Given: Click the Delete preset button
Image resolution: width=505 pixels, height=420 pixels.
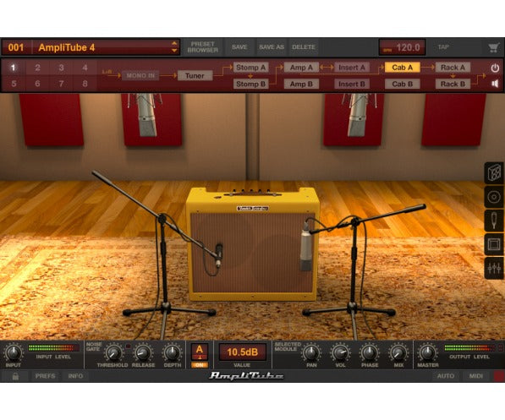Looking at the screenshot, I should click(x=304, y=47).
